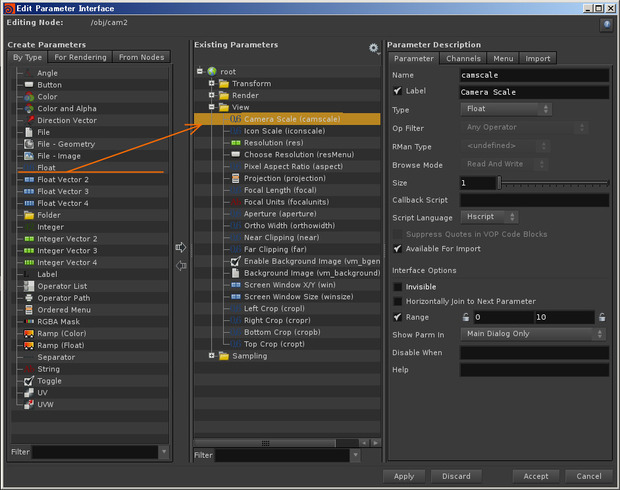Select the Folder parameter type icon
Screen dimensions: 620x490
[x=29, y=215]
